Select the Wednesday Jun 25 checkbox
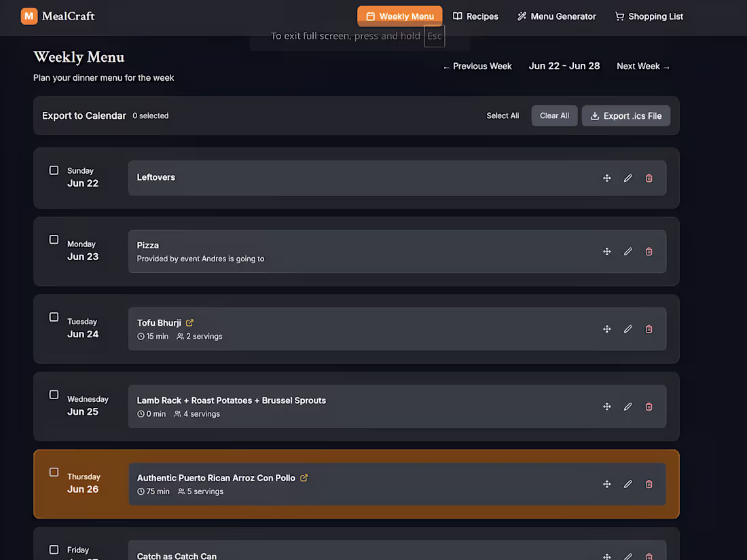747x560 pixels. (x=54, y=394)
